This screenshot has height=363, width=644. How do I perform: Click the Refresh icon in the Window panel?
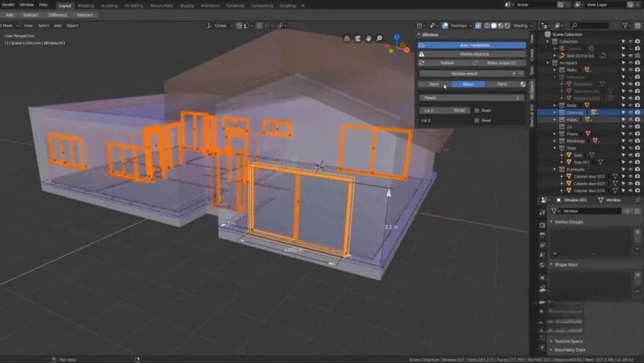click(422, 63)
